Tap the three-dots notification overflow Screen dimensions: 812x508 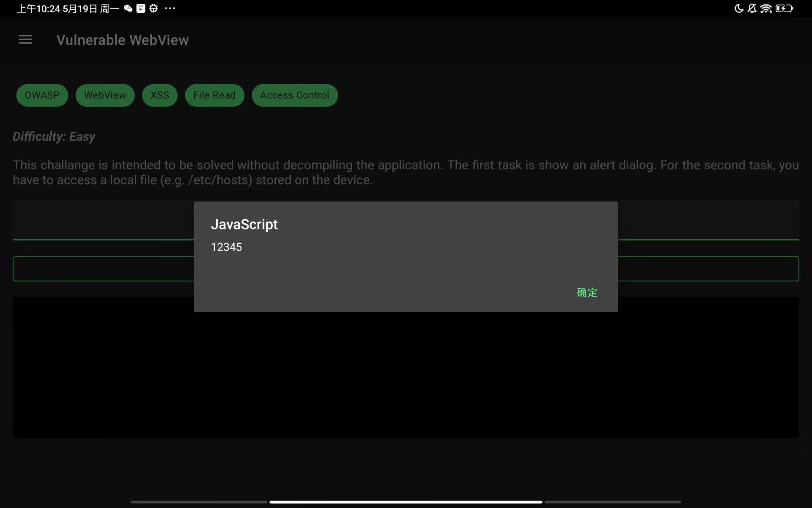pyautogui.click(x=170, y=8)
